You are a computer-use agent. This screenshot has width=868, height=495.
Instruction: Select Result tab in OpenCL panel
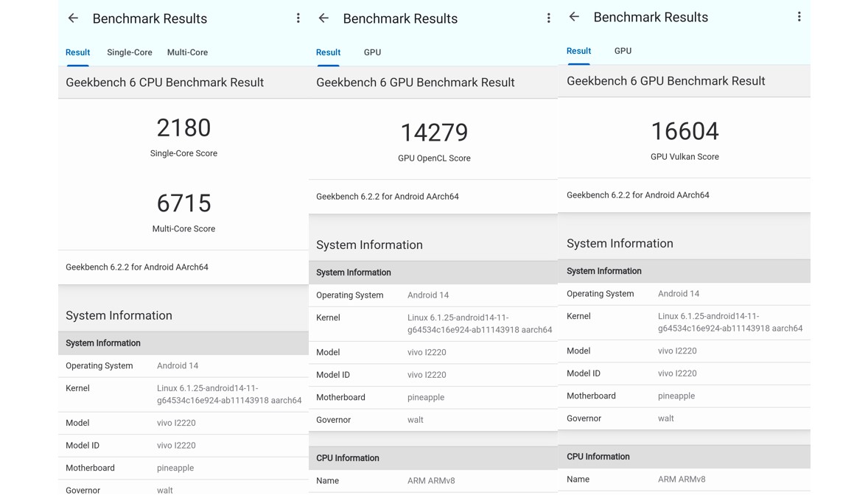[329, 52]
